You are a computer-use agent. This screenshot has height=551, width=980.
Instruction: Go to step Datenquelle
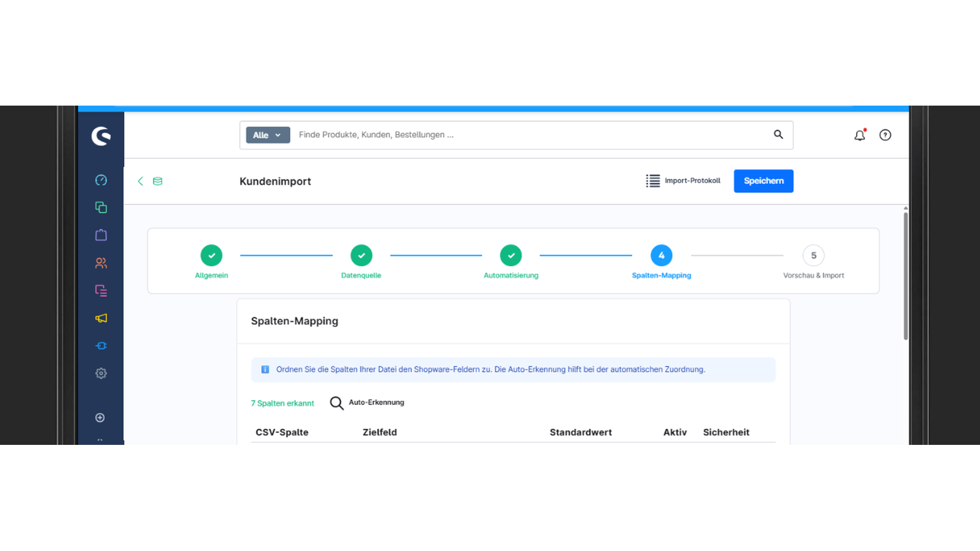361,262
